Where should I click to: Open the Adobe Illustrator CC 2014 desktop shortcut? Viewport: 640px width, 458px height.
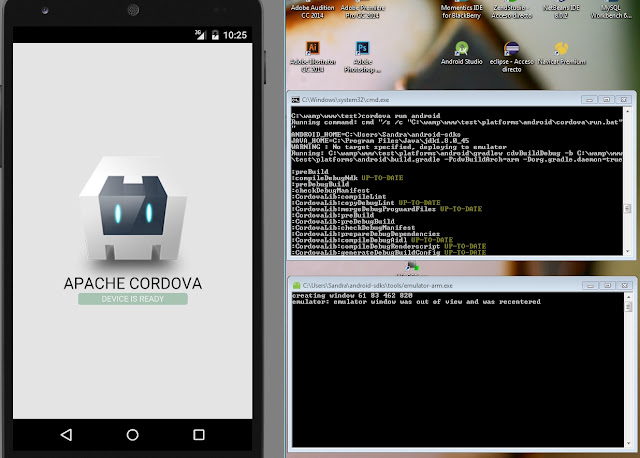point(313,56)
